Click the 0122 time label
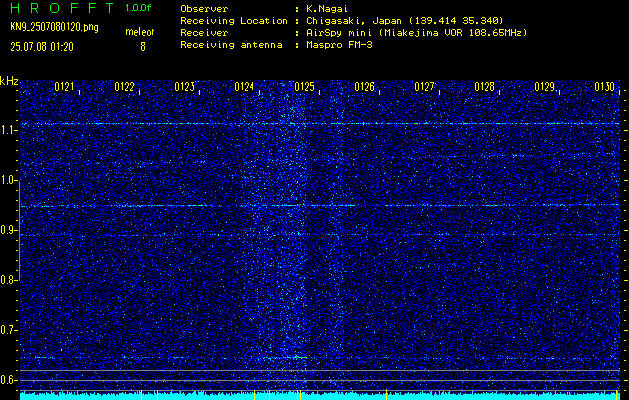The image size is (629, 400). tap(124, 87)
